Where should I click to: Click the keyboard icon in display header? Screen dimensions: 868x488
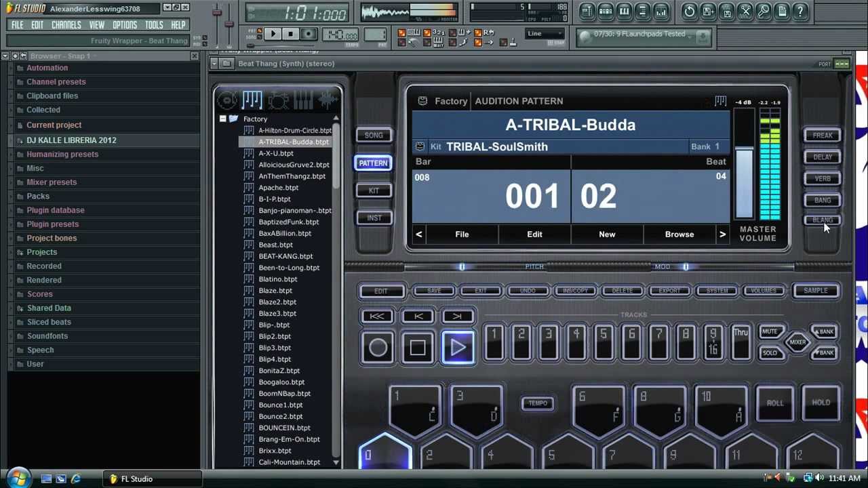pos(720,101)
